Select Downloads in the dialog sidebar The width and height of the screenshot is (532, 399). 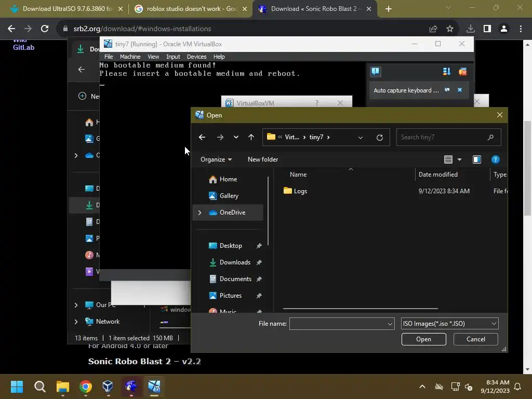235,262
